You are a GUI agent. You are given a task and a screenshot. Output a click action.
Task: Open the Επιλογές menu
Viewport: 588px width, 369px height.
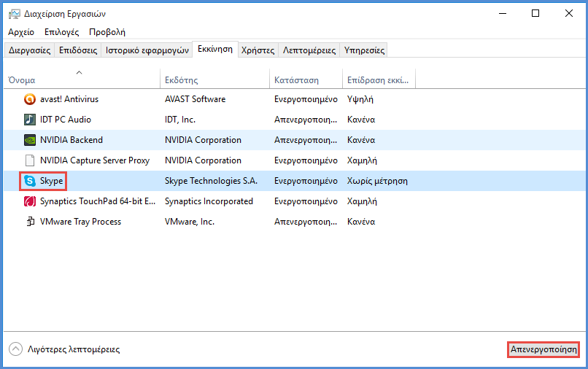61,32
